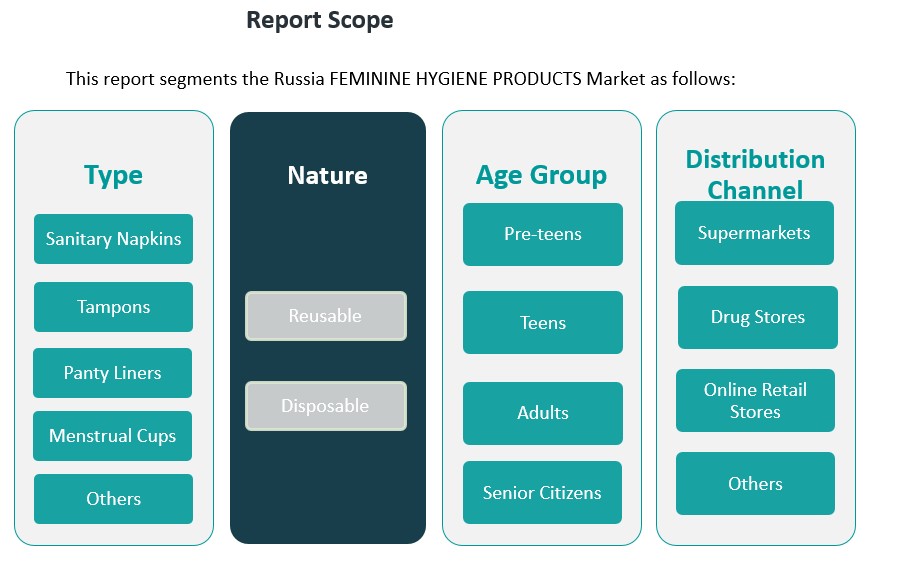
Task: Select the Adults age group box
Action: point(542,413)
